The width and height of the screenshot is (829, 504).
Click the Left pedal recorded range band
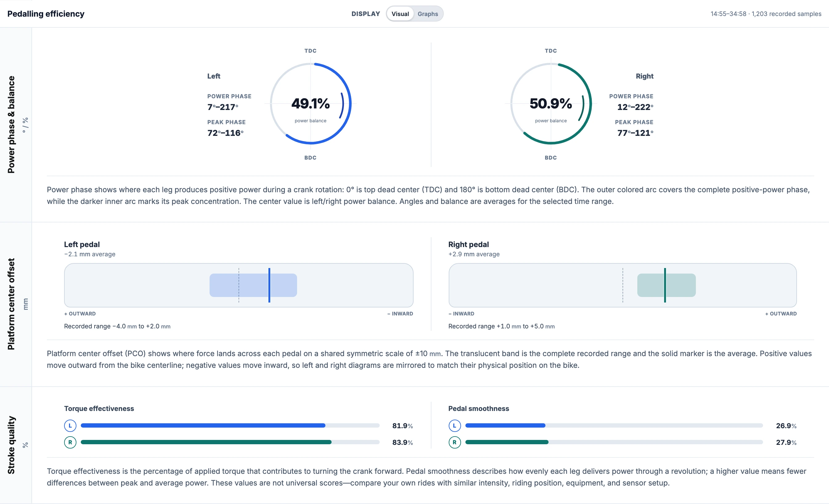pos(253,285)
